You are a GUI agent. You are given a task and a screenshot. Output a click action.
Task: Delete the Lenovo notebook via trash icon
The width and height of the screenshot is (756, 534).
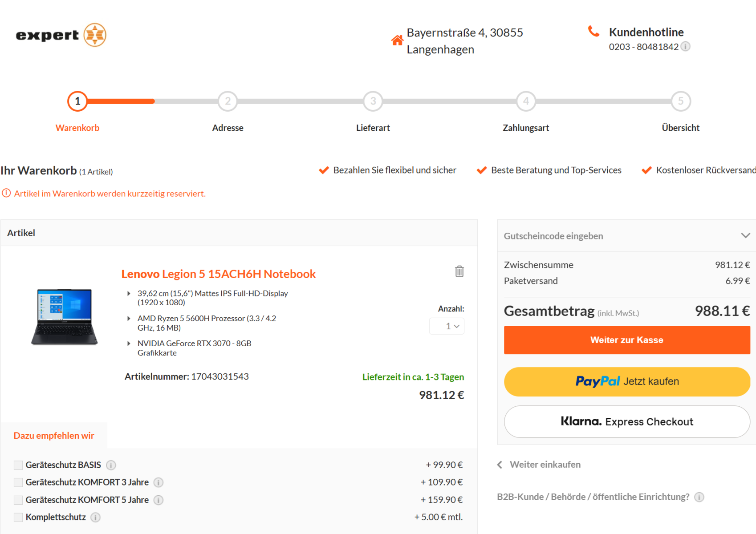(x=459, y=271)
